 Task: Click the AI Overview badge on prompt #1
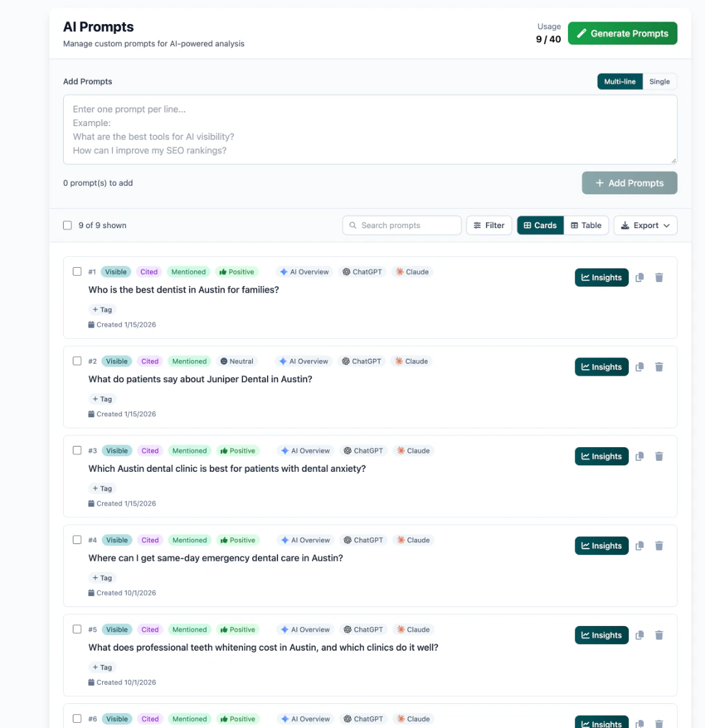click(x=305, y=272)
